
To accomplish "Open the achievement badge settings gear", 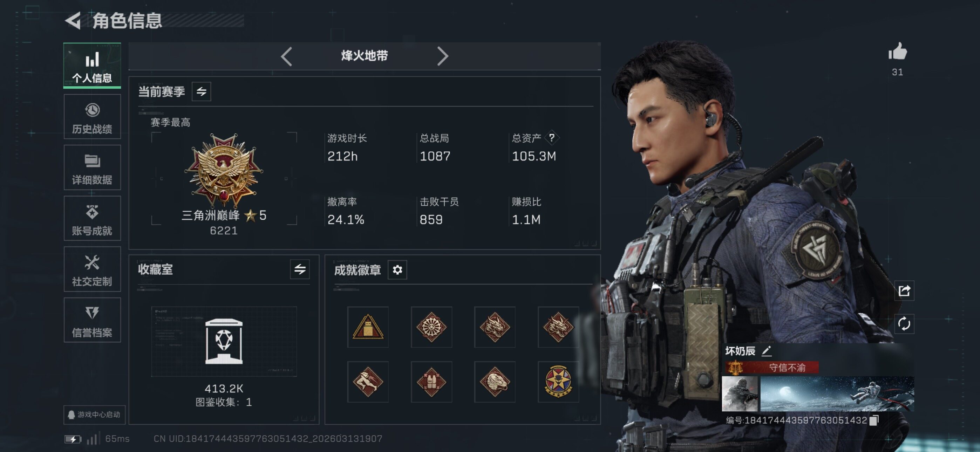I will [397, 270].
